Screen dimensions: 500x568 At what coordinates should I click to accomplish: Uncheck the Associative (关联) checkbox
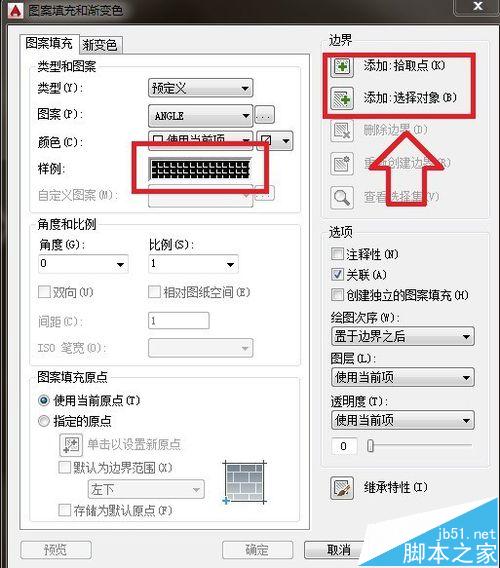[337, 274]
